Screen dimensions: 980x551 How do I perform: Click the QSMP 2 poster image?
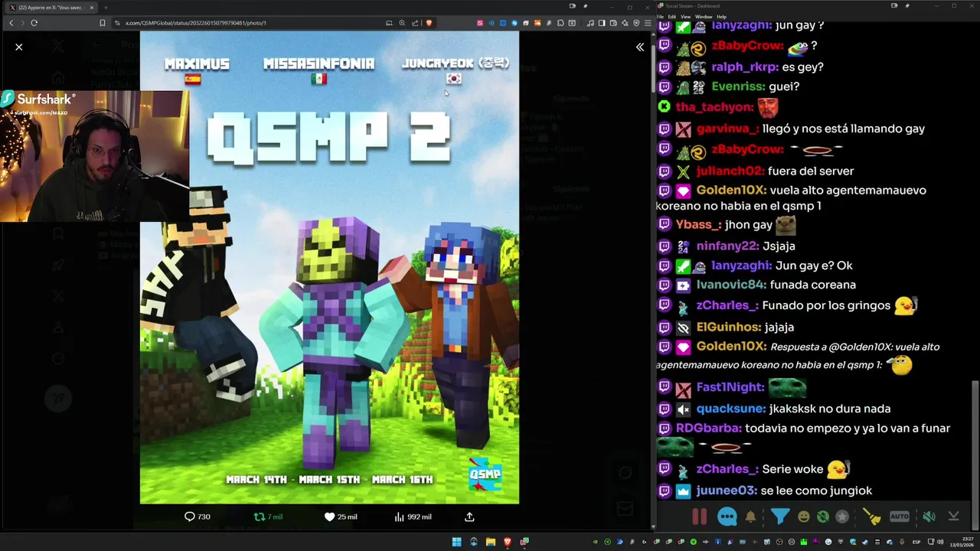[329, 268]
